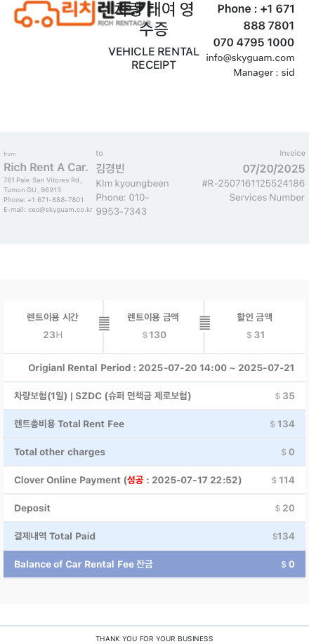Click the $31 discount amount cell
The width and height of the screenshot is (309, 644).
(255, 326)
